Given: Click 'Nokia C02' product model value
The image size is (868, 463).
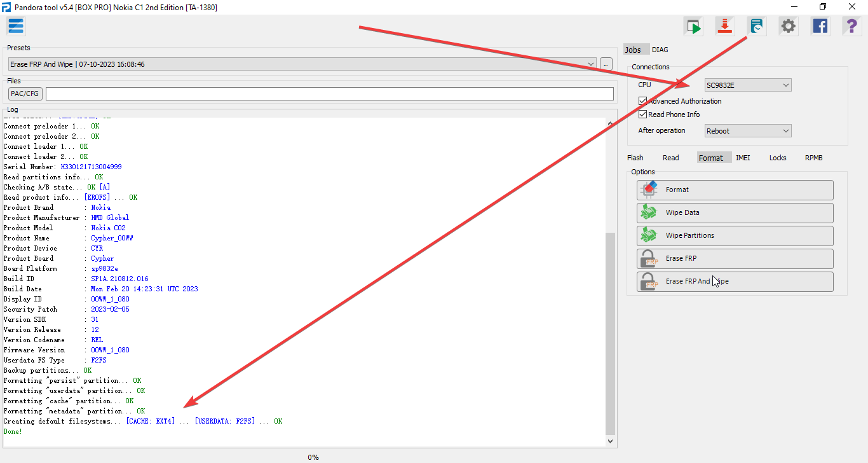Looking at the screenshot, I should click(108, 228).
